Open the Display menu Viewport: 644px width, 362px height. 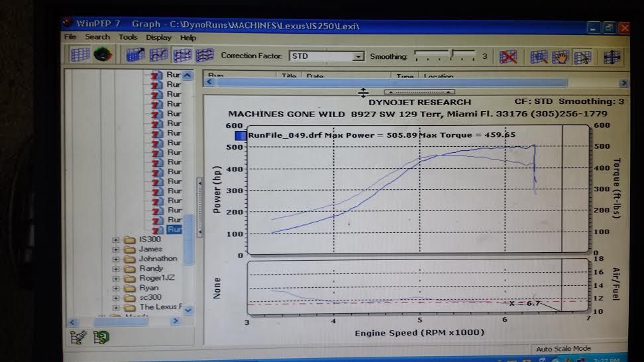tap(158, 38)
